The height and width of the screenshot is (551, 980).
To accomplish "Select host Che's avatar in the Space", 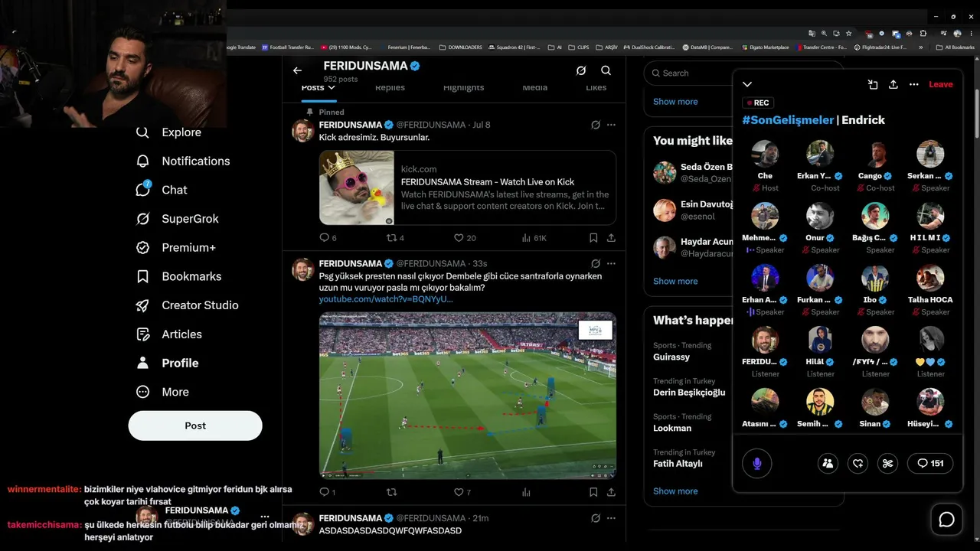I will coord(765,154).
